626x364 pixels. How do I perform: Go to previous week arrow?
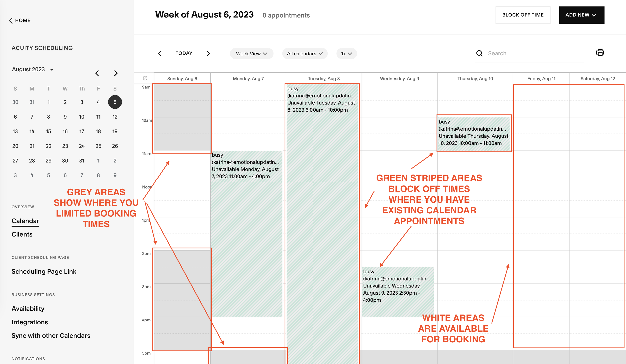click(160, 53)
